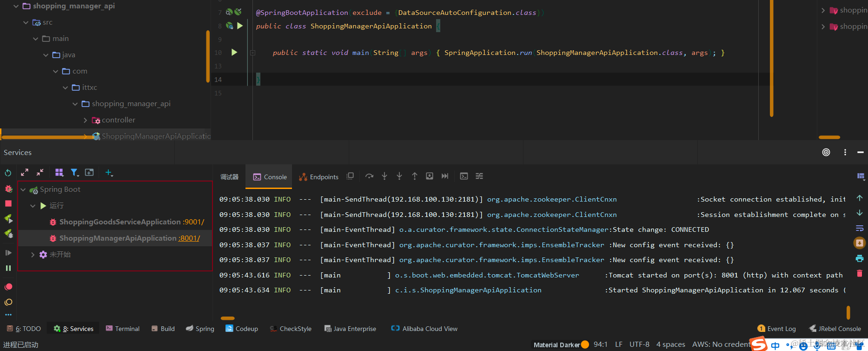The width and height of the screenshot is (868, 351).
Task: Click the Step Over arrow icon
Action: [x=369, y=176]
